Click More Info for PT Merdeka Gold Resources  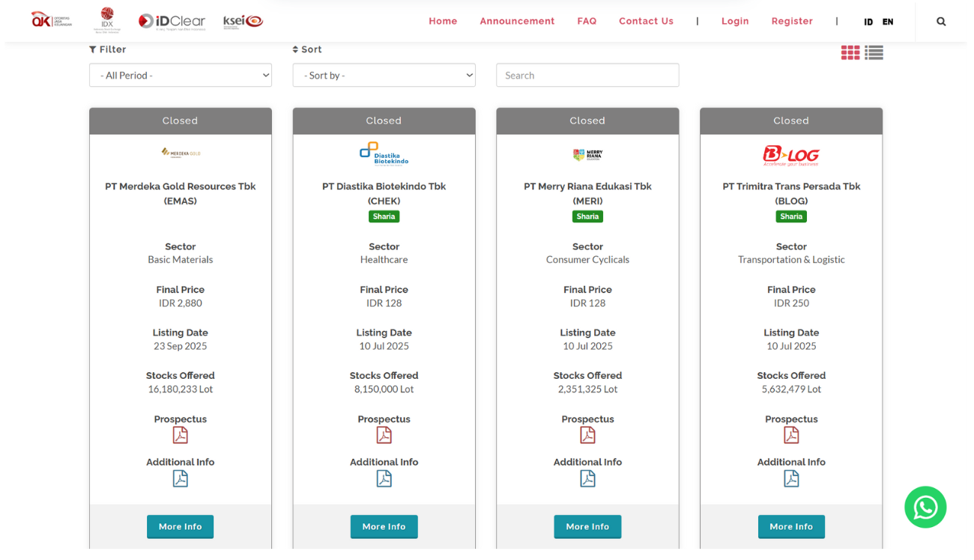[x=180, y=526]
